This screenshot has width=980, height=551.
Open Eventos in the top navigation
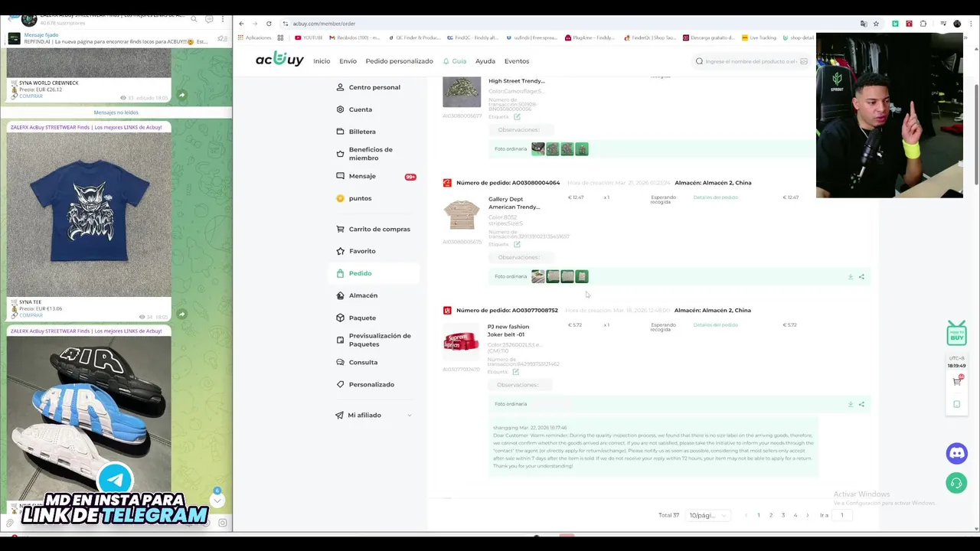pyautogui.click(x=516, y=61)
